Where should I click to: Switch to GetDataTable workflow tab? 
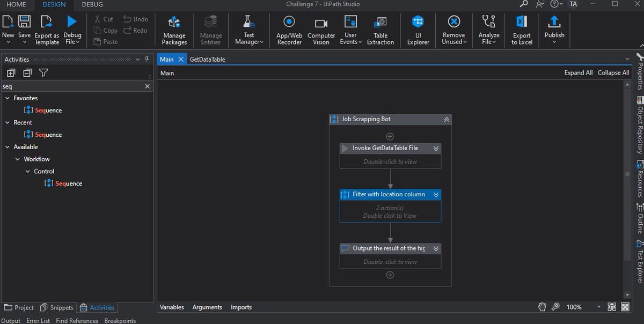pyautogui.click(x=208, y=60)
